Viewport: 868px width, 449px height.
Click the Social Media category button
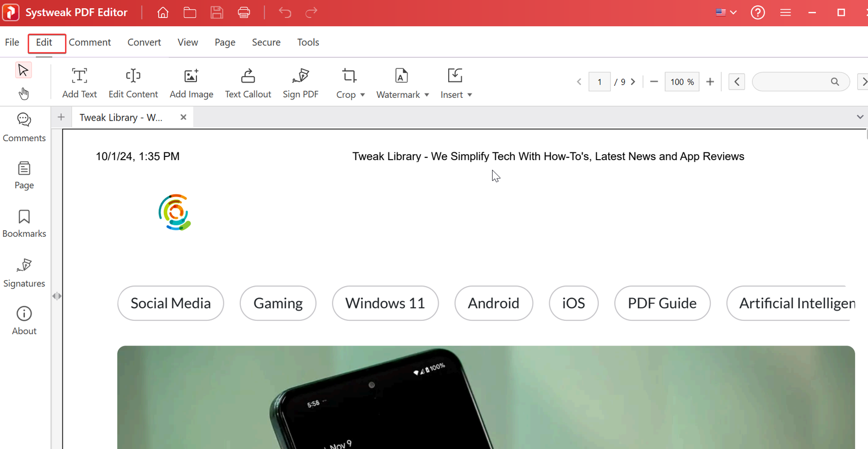pyautogui.click(x=171, y=303)
